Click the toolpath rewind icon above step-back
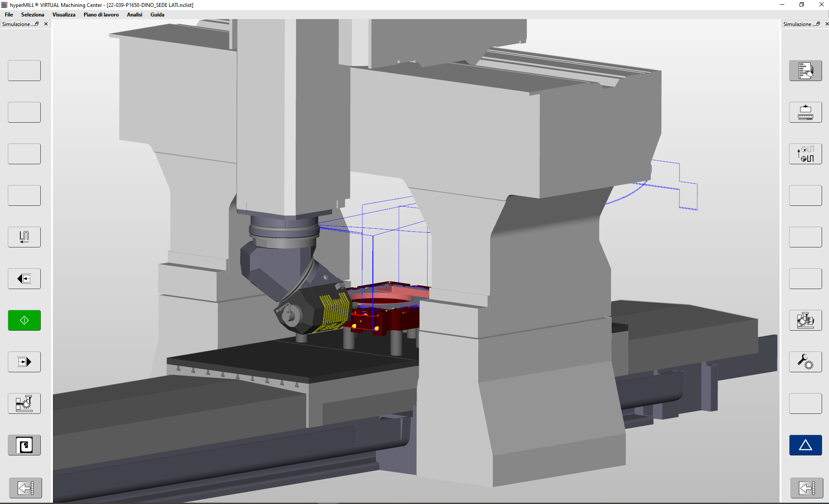The image size is (829, 504). [24, 237]
